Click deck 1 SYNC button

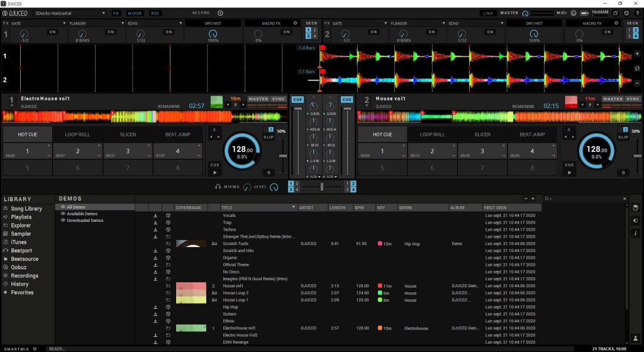(279, 99)
